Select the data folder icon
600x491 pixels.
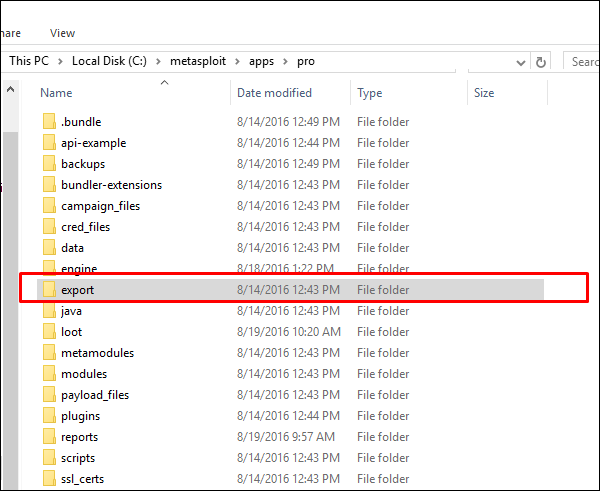pos(49,248)
